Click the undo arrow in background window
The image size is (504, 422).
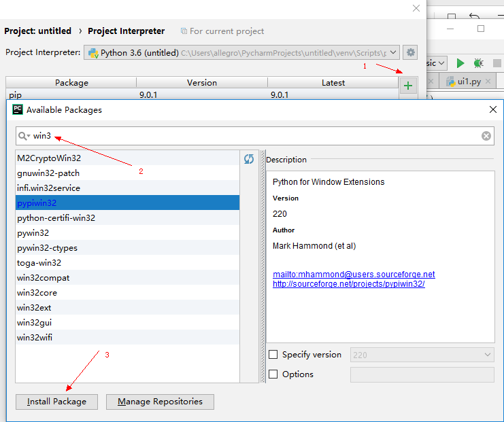pyautogui.click(x=474, y=16)
